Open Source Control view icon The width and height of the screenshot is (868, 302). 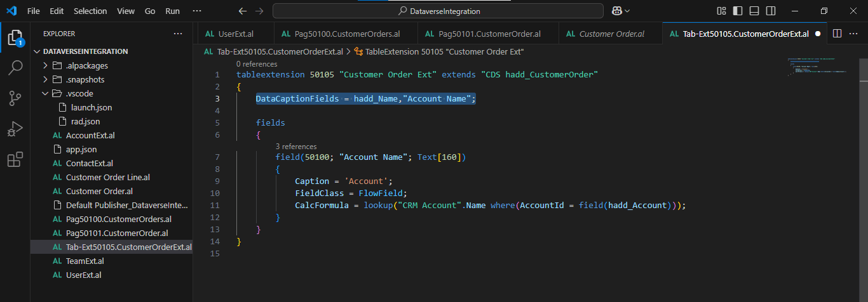coord(15,98)
